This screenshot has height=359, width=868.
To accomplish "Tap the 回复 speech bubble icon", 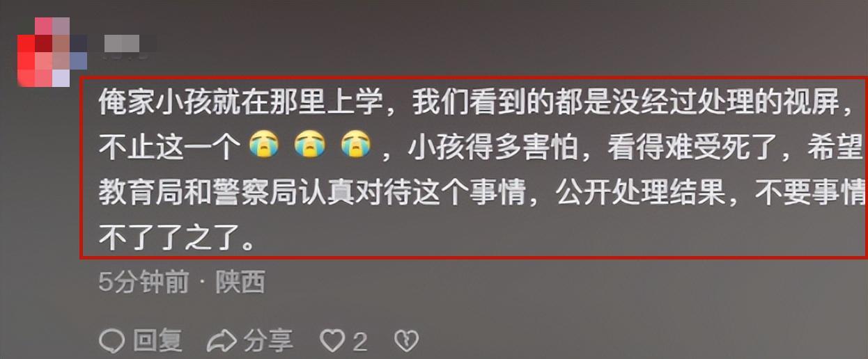I will coord(111,341).
